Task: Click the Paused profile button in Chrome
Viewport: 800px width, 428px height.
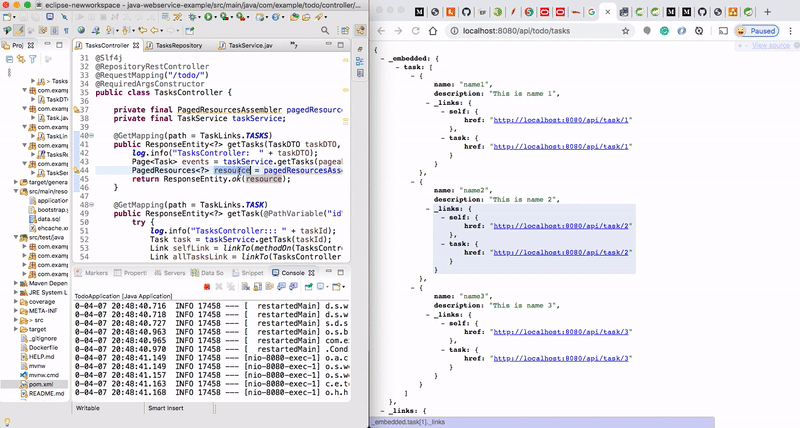Action: coord(757,31)
